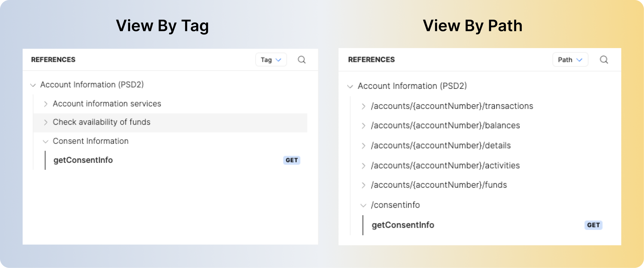Click GET badge in Tag view
Screen dimensions: 644x268
[292, 160]
